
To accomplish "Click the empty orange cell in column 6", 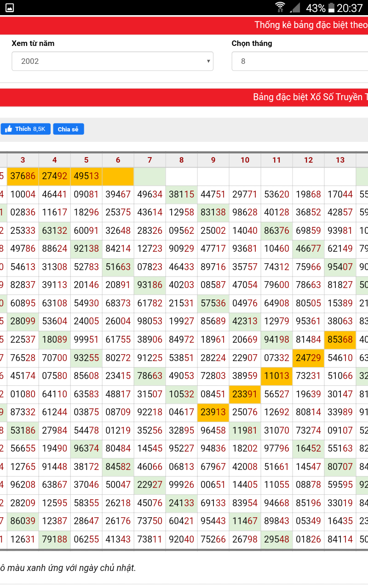I will [x=118, y=176].
